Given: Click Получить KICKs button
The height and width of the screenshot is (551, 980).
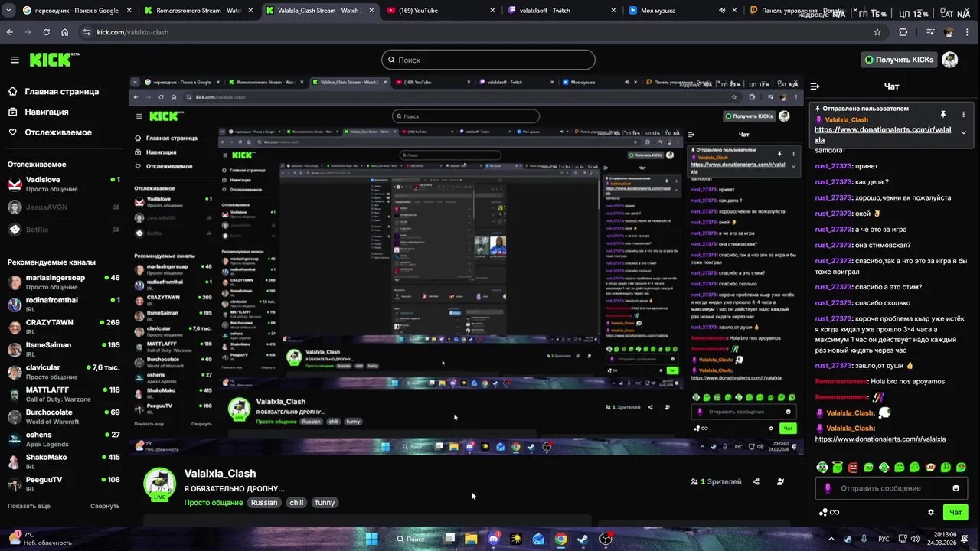Looking at the screenshot, I should click(899, 60).
